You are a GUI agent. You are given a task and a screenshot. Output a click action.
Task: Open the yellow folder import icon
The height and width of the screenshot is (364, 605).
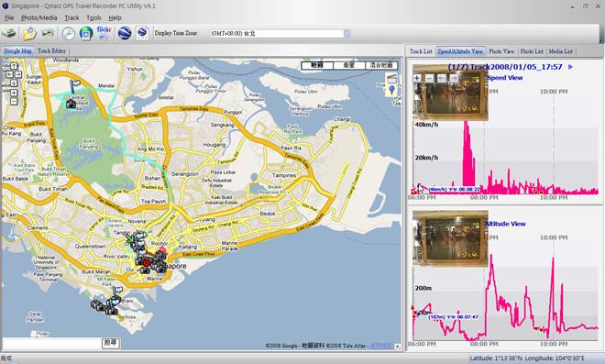29,34
